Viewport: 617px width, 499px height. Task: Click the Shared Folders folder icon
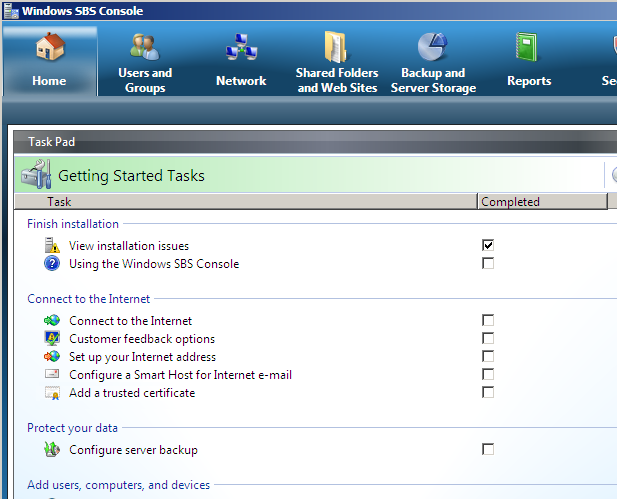[x=336, y=47]
